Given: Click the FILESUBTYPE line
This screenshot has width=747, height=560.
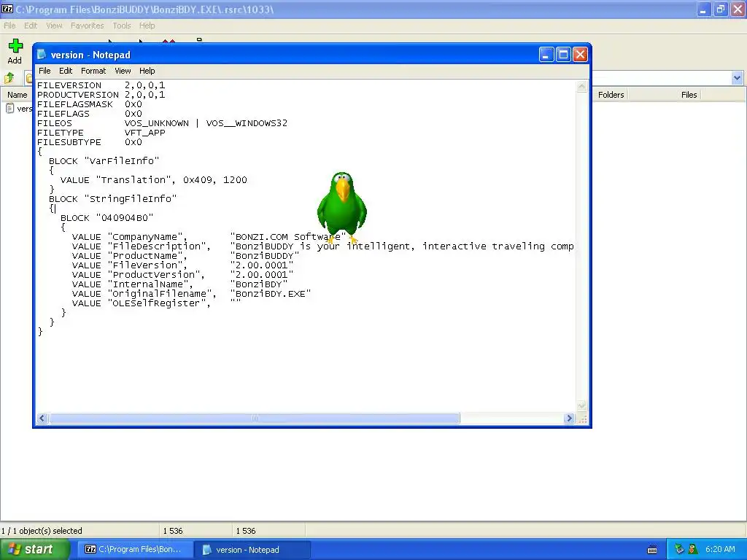Looking at the screenshot, I should (x=90, y=142).
